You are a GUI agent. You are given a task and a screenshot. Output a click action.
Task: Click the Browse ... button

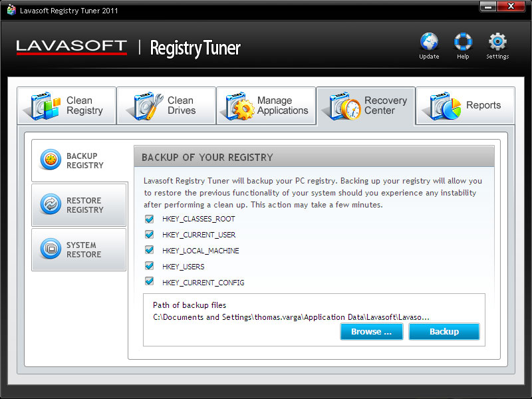point(372,331)
